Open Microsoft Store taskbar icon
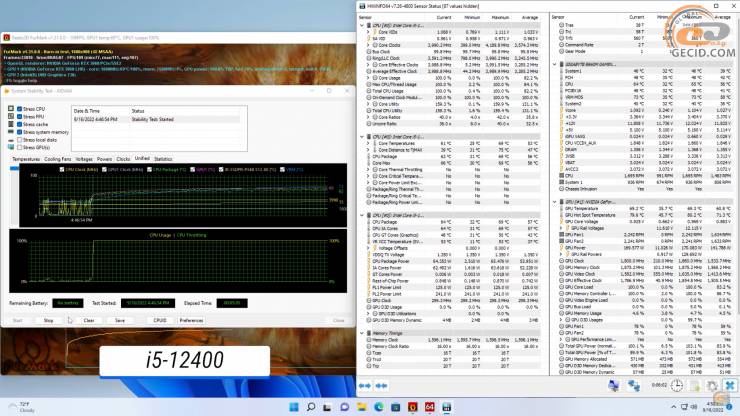The image size is (740, 416). pos(395,407)
